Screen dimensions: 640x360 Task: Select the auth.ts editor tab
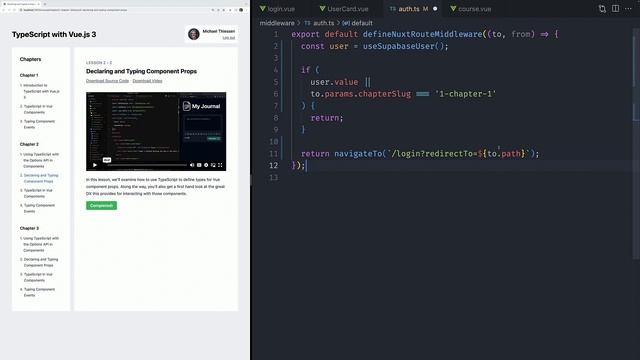point(409,9)
